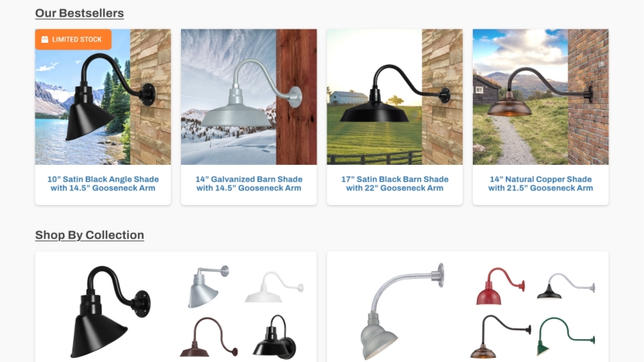View the 14" Natural Copper Shade photo
This screenshot has width=644, height=362.
pos(541,97)
